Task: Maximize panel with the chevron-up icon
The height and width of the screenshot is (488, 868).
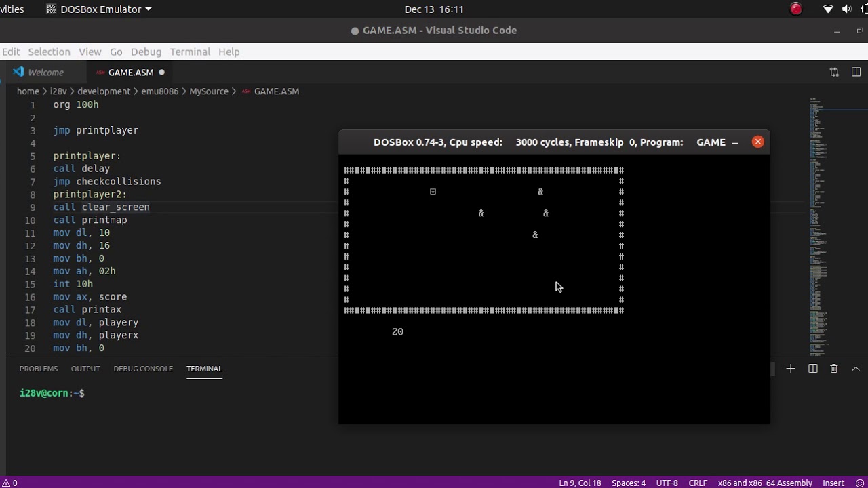Action: coord(856,369)
